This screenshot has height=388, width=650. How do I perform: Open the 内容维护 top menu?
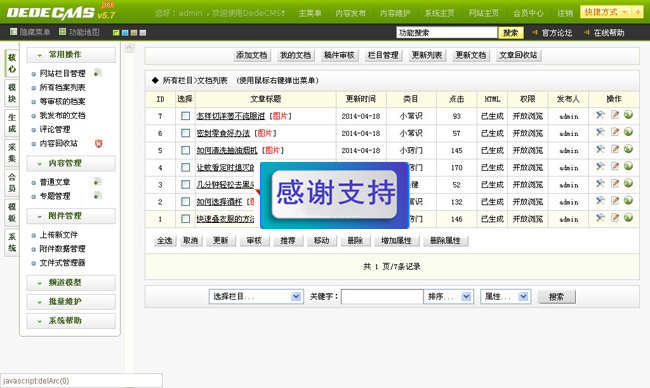[395, 13]
